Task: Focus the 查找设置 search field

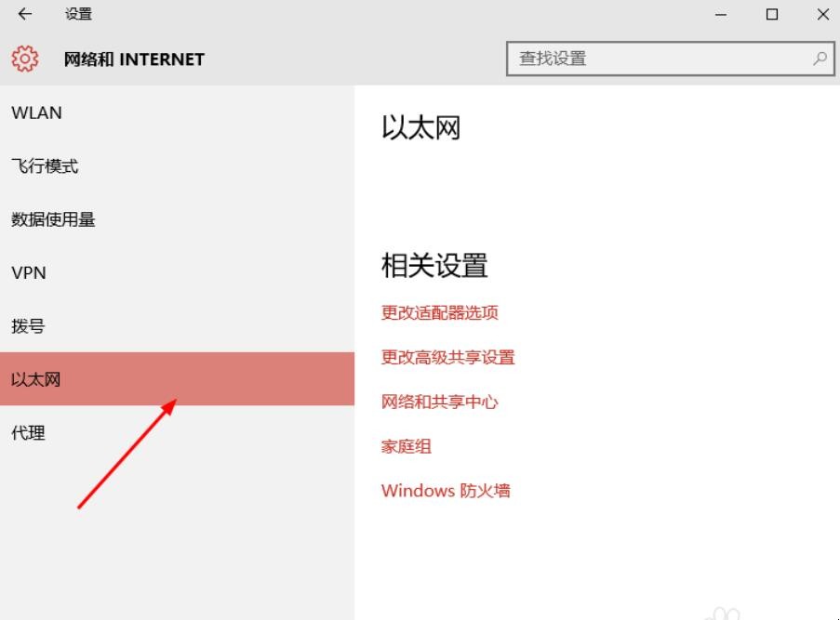Action: [660, 58]
